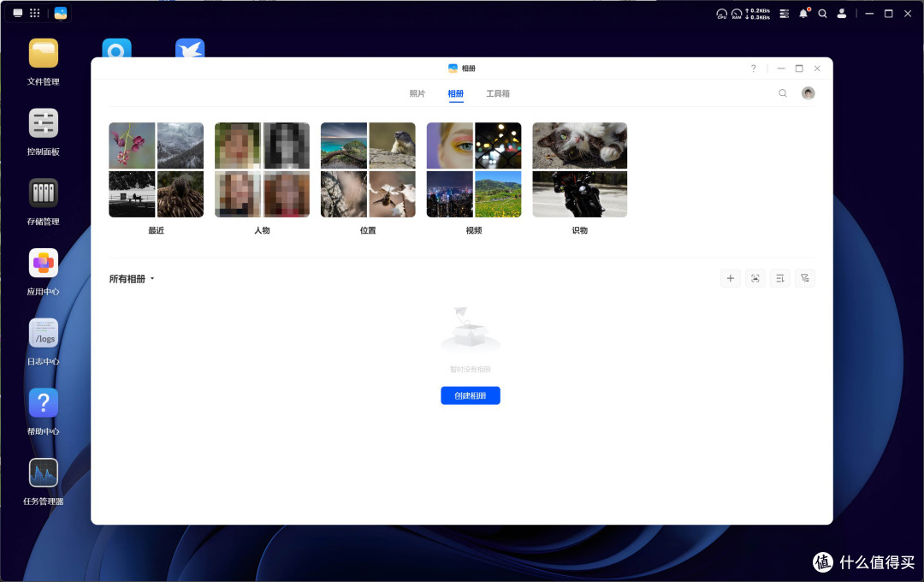Screen dimensions: 924x582
Task: Click the system bar search magnifier
Action: click(823, 14)
